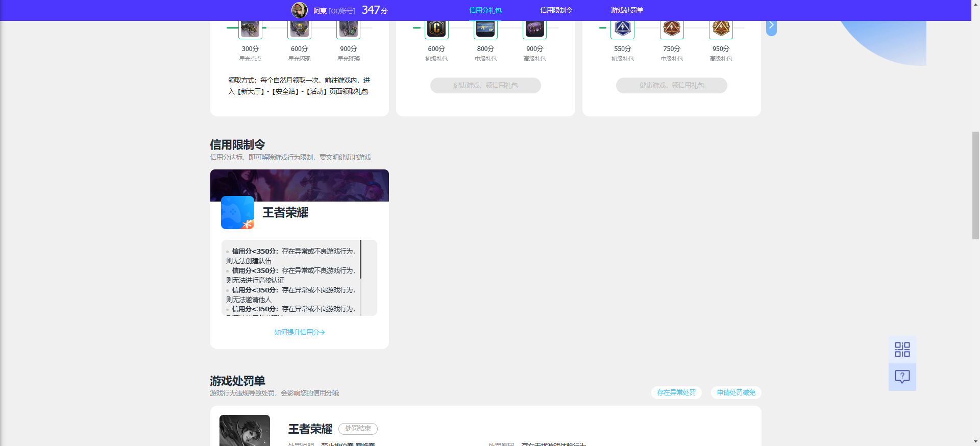Switch to 信用限制令 tab

click(556, 10)
